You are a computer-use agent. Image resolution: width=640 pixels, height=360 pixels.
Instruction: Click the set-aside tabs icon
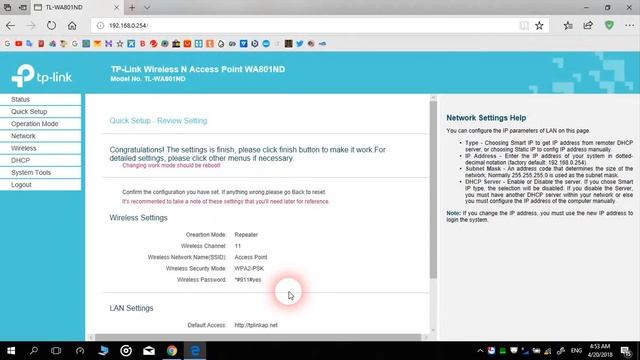pyautogui.click(x=7, y=7)
